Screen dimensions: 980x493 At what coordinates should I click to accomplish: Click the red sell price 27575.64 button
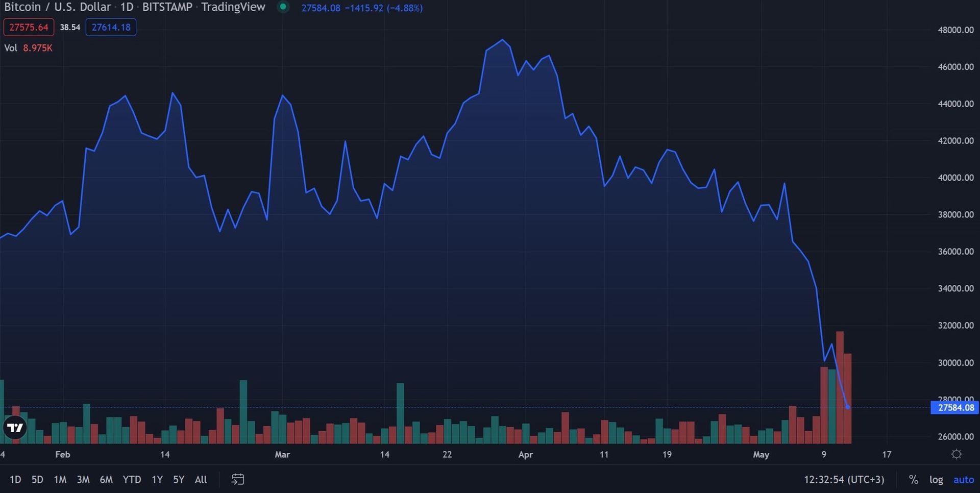click(x=29, y=27)
